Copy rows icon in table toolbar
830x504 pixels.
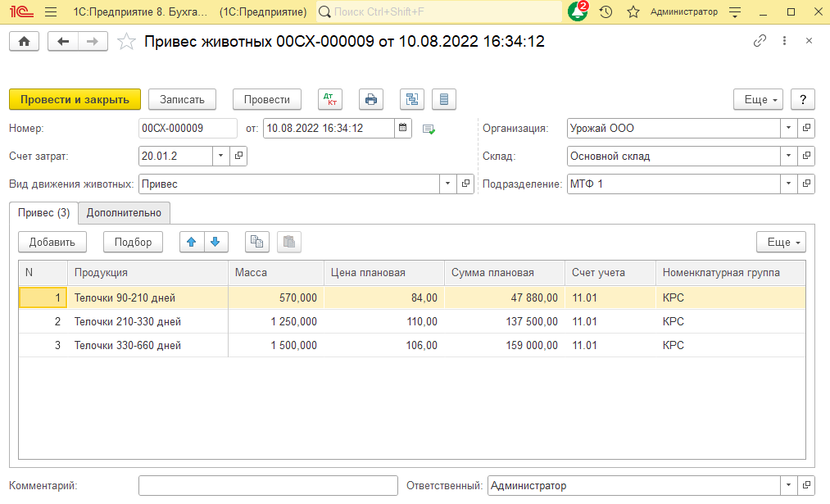[257, 242]
